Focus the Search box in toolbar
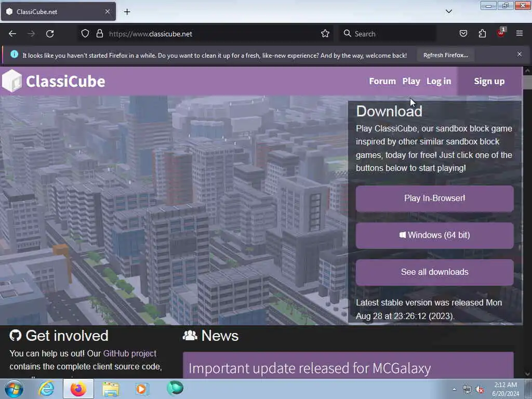532x399 pixels. pyautogui.click(x=388, y=34)
